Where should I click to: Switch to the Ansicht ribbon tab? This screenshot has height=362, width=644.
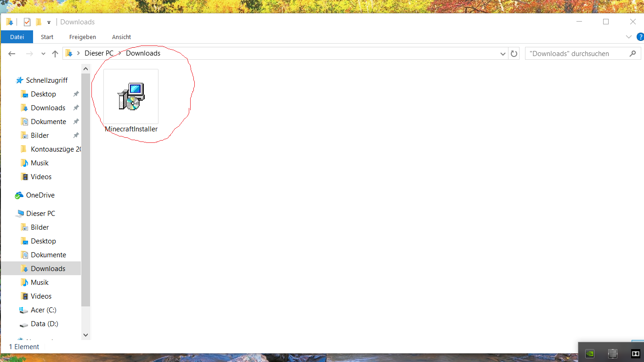click(x=121, y=37)
